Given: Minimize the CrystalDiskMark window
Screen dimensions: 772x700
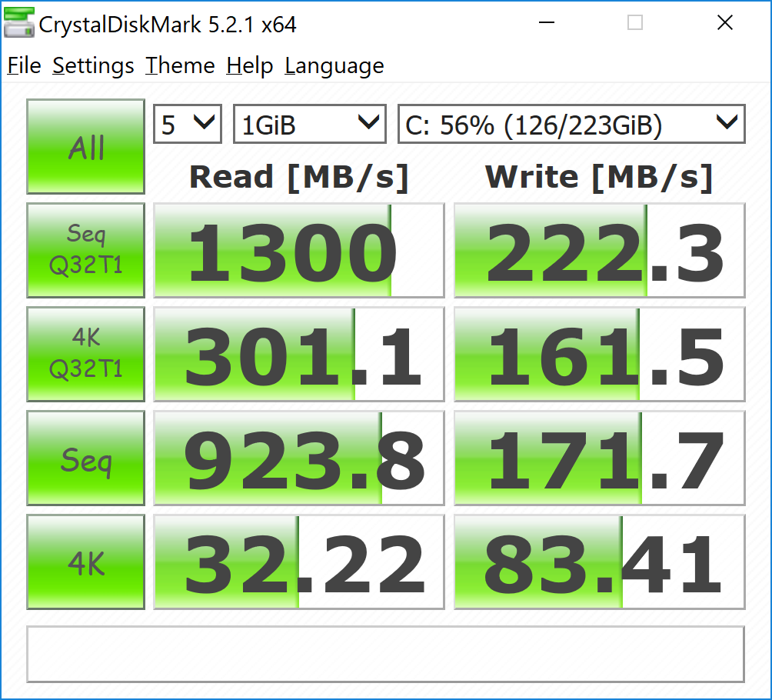Looking at the screenshot, I should click(x=547, y=22).
